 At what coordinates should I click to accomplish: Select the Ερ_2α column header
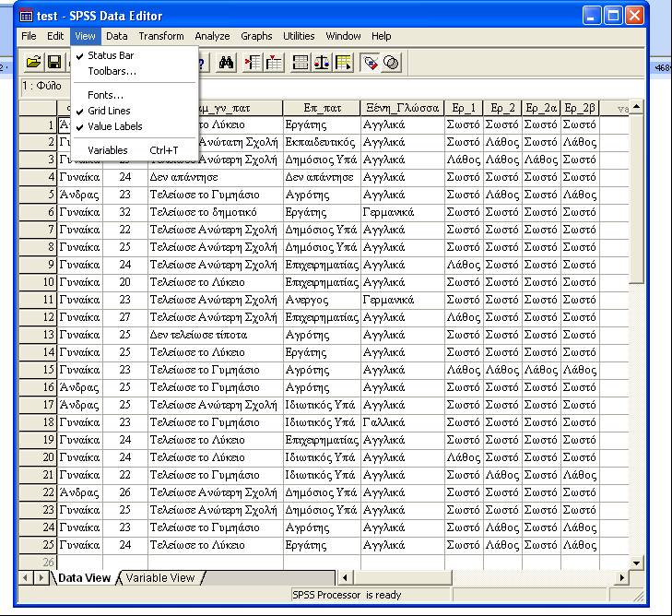coord(541,108)
